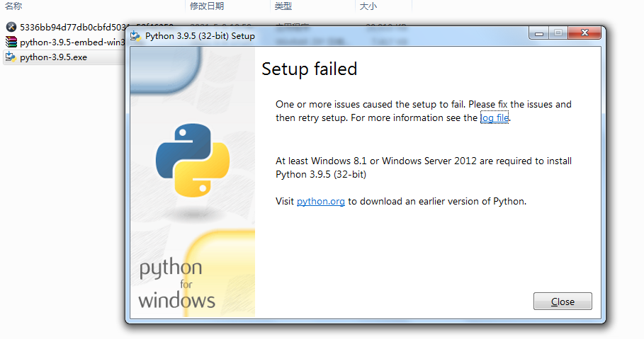Click the Close button in setup dialog
This screenshot has height=339, width=644.
563,301
